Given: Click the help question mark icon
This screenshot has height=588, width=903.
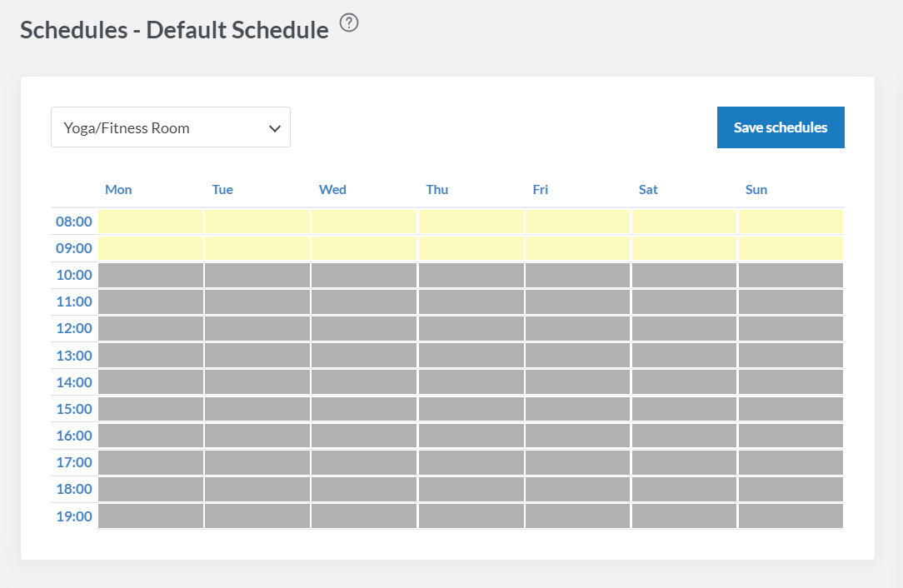Looking at the screenshot, I should tap(350, 23).
